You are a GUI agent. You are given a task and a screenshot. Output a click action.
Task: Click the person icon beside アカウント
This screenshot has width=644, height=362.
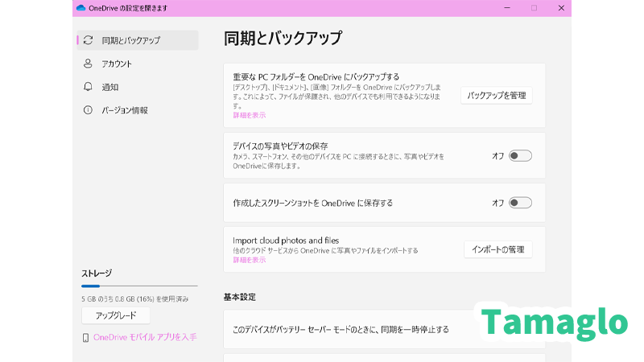point(88,64)
